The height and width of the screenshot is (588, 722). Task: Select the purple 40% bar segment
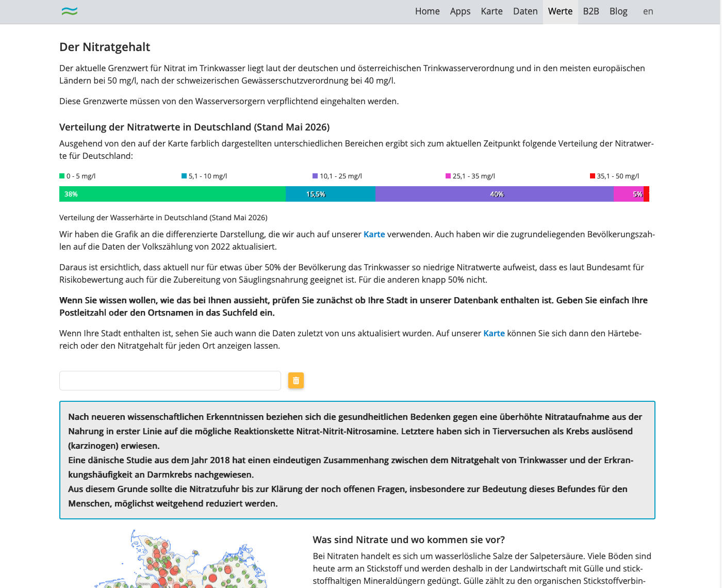(494, 194)
